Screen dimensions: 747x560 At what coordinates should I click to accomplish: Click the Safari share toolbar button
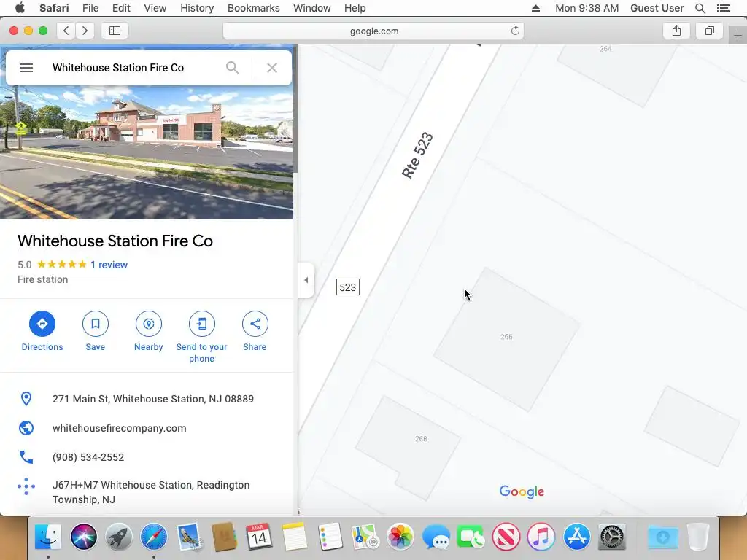pos(676,31)
